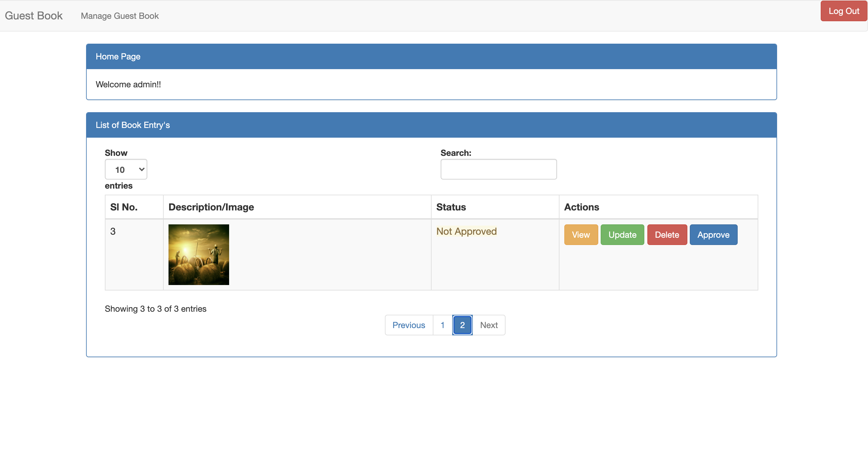Open Manage Guest Book menu item
Screen dimensions: 868x453
tap(120, 16)
